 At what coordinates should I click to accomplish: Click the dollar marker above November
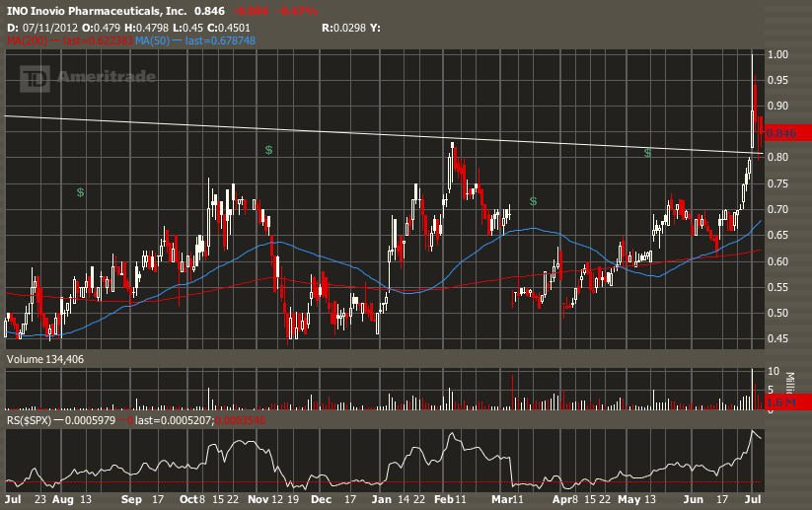(x=268, y=149)
